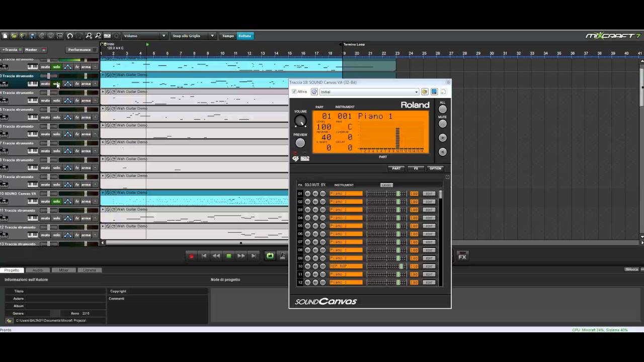Switch to the Audio tab
Image resolution: width=644 pixels, height=362 pixels.
(x=38, y=270)
